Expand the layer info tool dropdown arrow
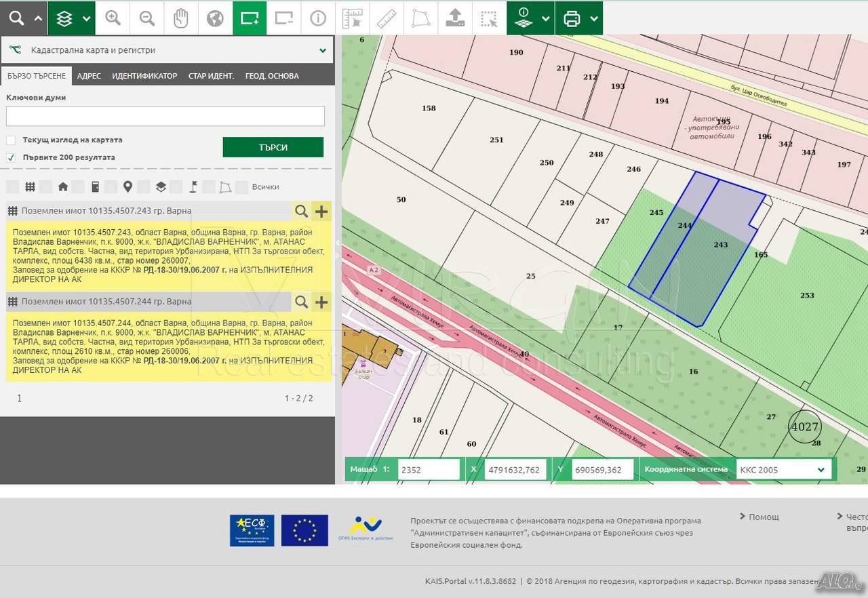This screenshot has height=598, width=868. (545, 19)
